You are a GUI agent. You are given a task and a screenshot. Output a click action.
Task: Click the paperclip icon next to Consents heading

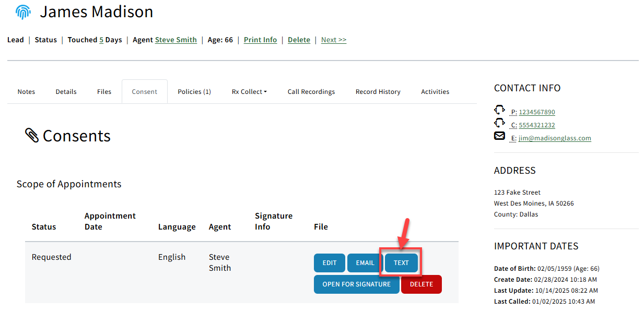pos(32,135)
